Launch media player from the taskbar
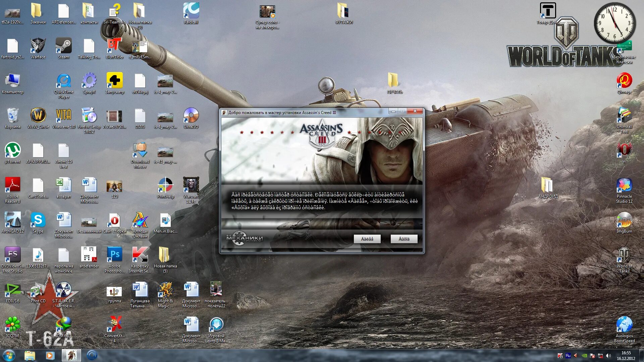 pos(50,355)
